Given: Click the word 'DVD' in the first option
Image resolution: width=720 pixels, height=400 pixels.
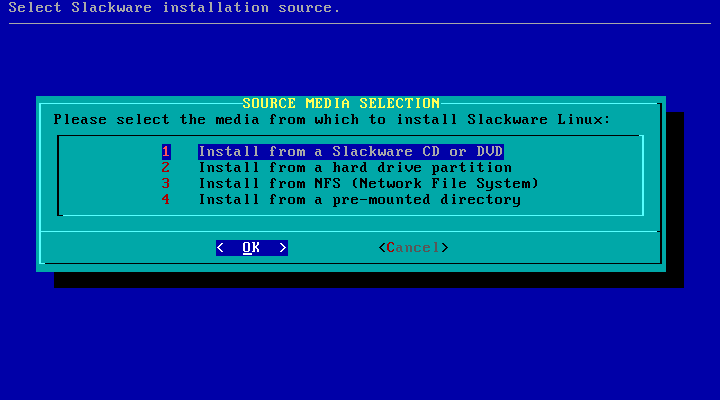Looking at the screenshot, I should (490, 151).
